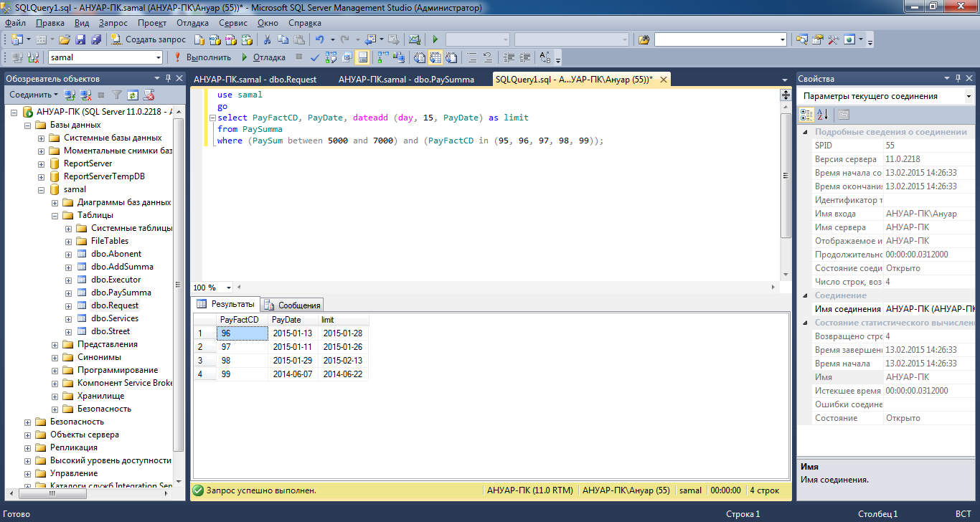Click the Display Estimated Execution Plan icon
The width and height of the screenshot is (980, 522).
[x=331, y=57]
